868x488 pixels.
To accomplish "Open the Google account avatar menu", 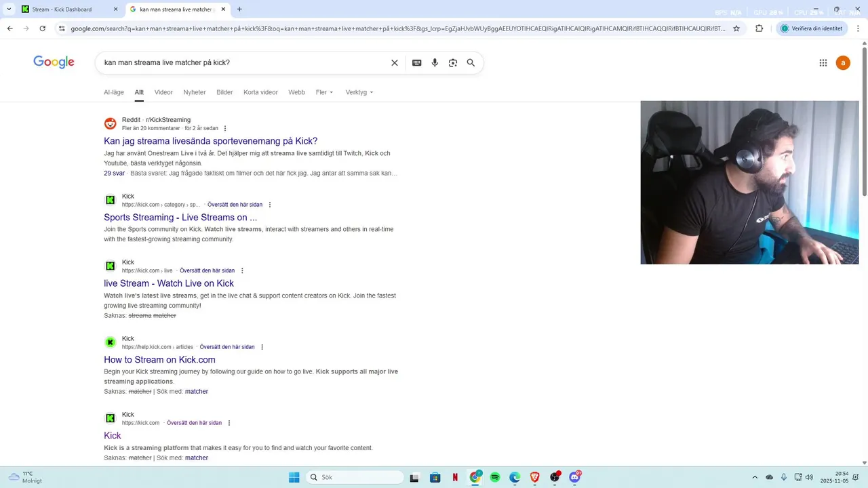I will pos(843,63).
